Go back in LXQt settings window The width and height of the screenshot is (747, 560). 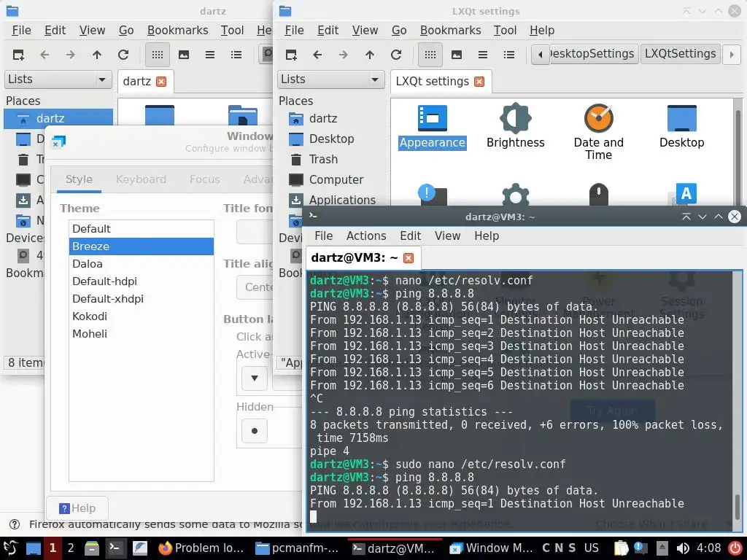(317, 55)
